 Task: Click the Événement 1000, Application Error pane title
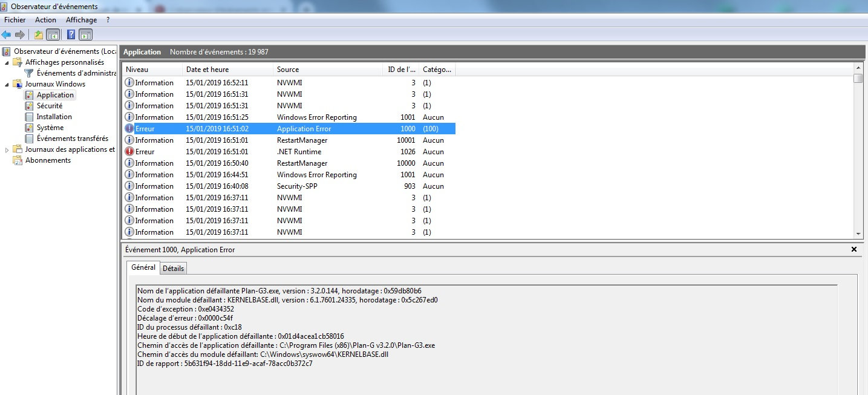click(x=180, y=249)
